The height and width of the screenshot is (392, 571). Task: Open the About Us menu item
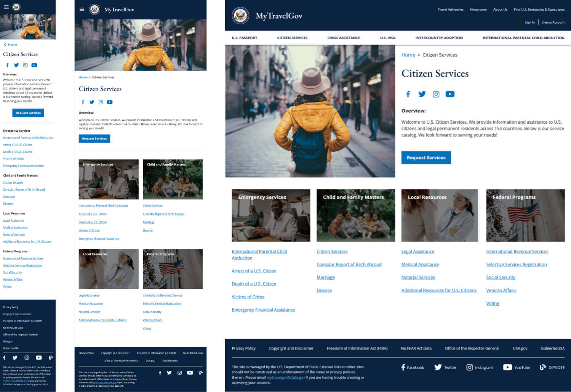(x=500, y=10)
